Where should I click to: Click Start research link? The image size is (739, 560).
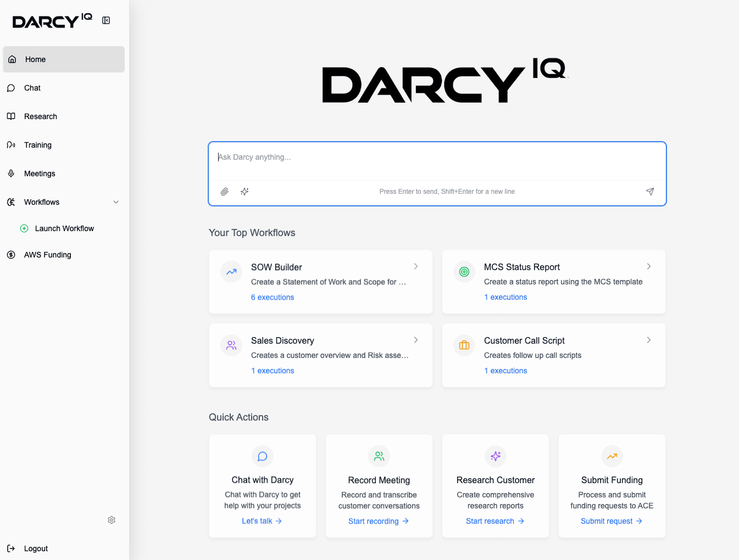pos(495,521)
